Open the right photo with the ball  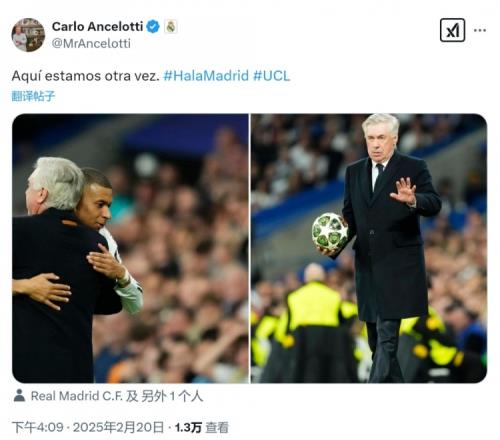pyautogui.click(x=369, y=248)
